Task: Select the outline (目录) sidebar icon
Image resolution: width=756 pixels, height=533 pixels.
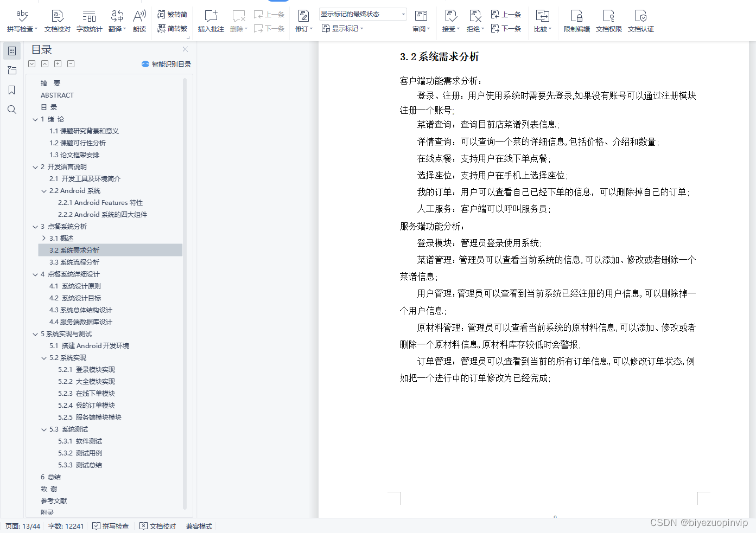Action: pos(12,51)
